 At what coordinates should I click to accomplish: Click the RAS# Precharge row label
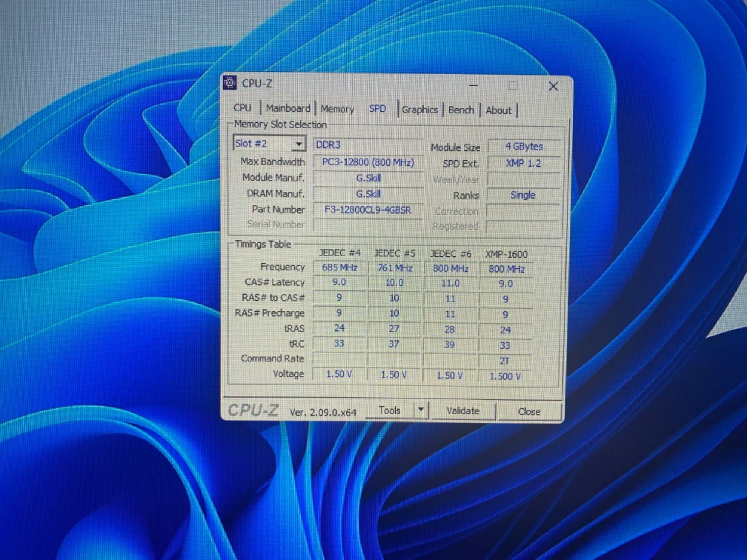click(x=270, y=313)
